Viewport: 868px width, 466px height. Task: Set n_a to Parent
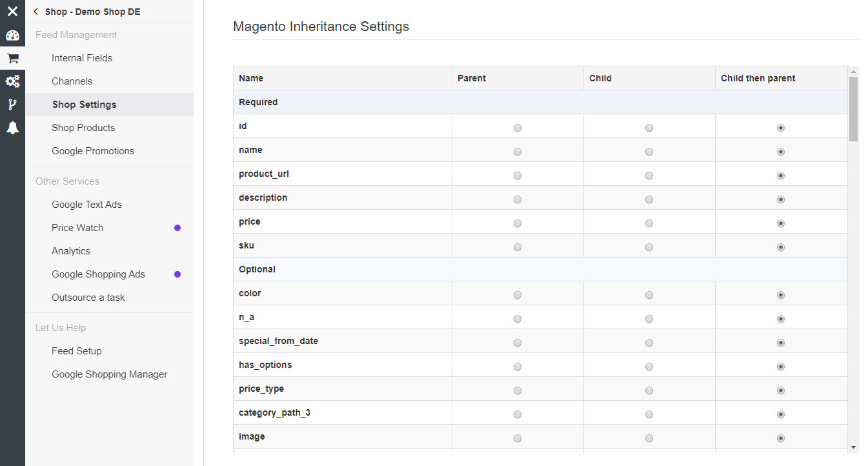tap(518, 319)
